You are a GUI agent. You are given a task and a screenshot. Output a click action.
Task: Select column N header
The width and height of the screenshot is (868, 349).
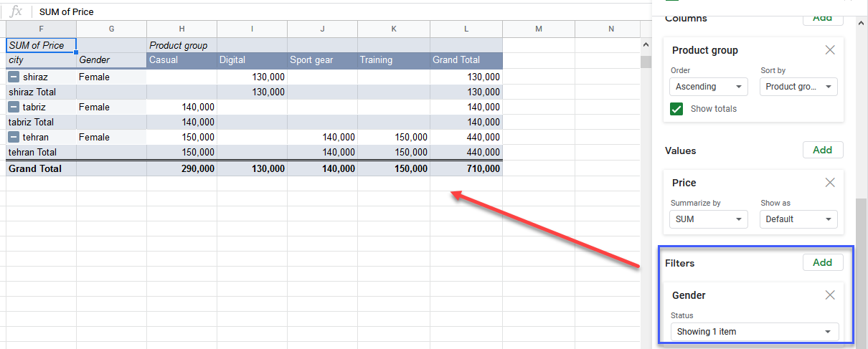[610, 29]
